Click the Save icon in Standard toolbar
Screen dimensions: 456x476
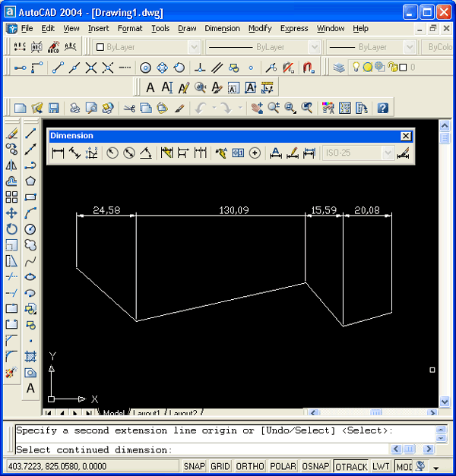coord(54,108)
